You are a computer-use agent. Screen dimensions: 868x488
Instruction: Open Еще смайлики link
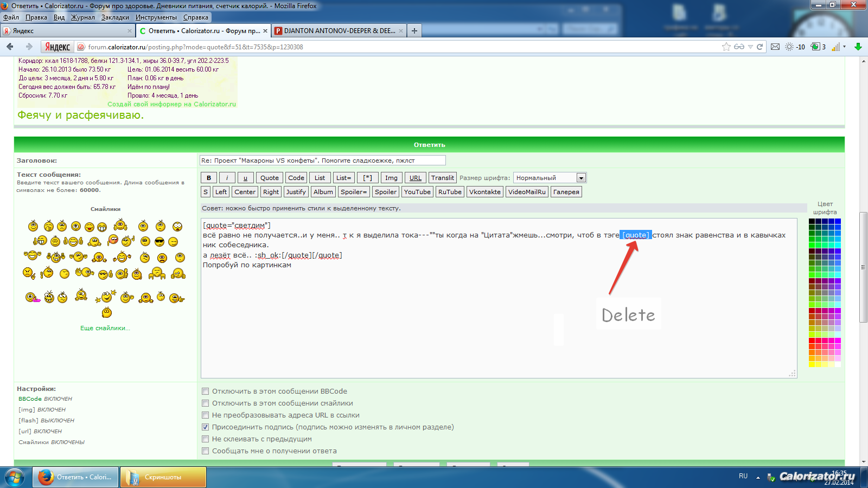(x=105, y=328)
